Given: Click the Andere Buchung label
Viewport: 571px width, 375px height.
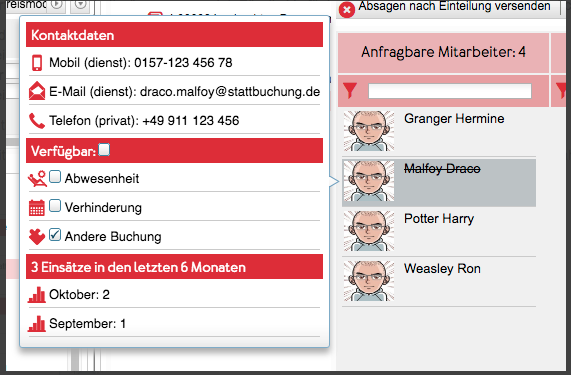Looking at the screenshot, I should pos(113,237).
